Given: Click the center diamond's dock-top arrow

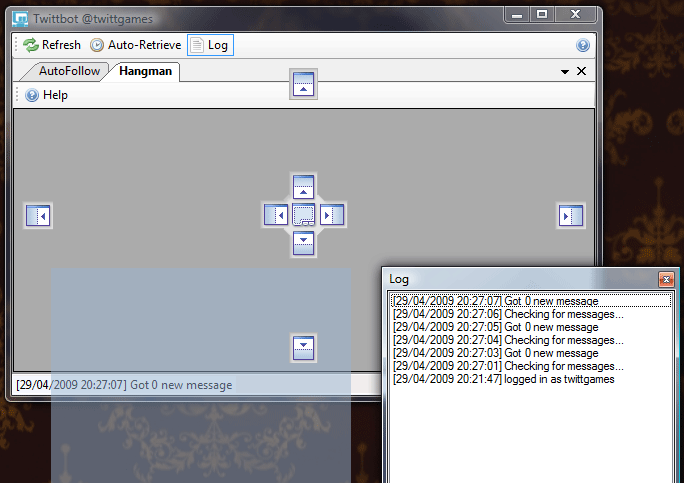Looking at the screenshot, I should point(305,187).
